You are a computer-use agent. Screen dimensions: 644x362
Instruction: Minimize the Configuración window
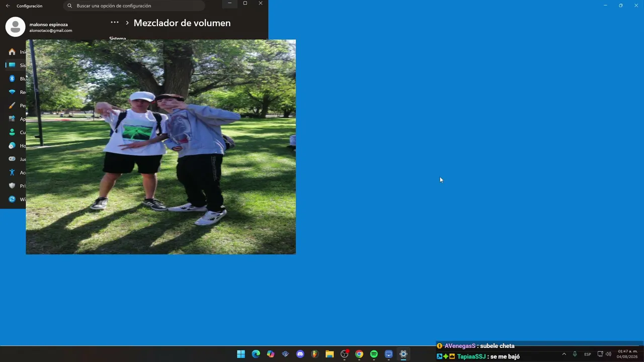coord(229,3)
